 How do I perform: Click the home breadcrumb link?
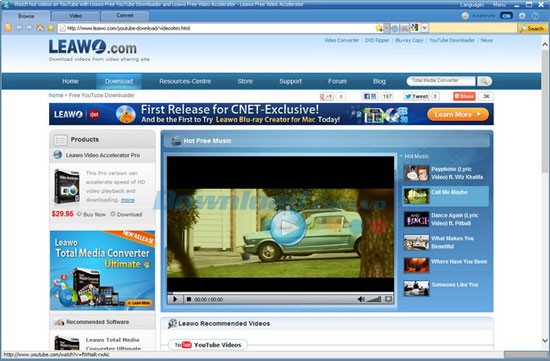pyautogui.click(x=56, y=95)
